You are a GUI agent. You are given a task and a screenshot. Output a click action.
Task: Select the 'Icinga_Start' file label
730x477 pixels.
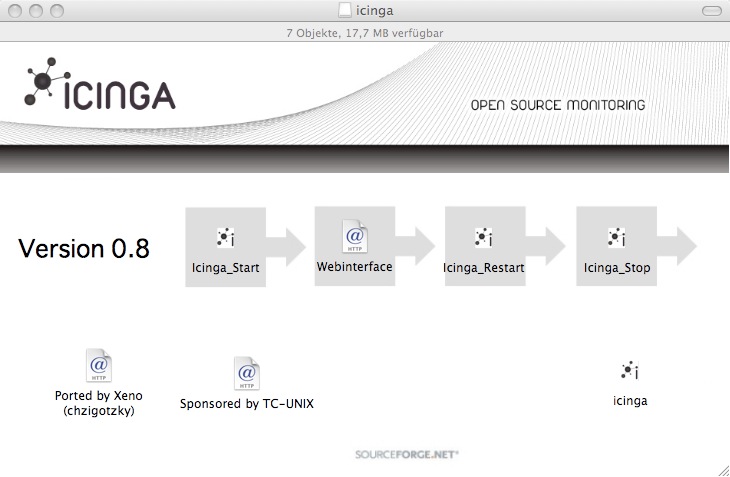click(226, 268)
